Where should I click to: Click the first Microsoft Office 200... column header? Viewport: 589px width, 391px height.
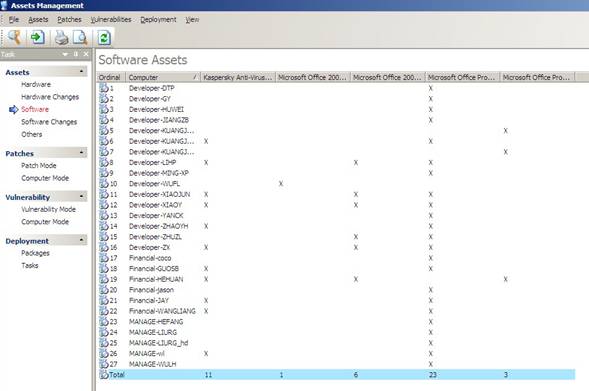pyautogui.click(x=313, y=77)
